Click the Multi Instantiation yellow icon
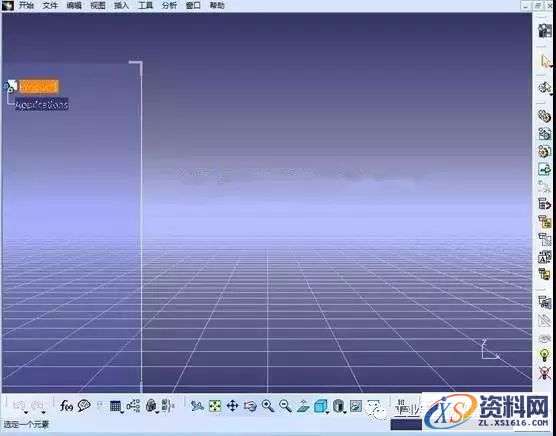556x436 pixels. pos(544,274)
